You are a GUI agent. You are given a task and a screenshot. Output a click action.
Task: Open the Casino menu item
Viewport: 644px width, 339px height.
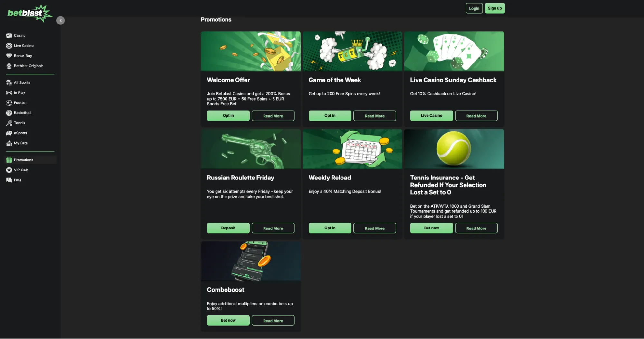point(20,35)
